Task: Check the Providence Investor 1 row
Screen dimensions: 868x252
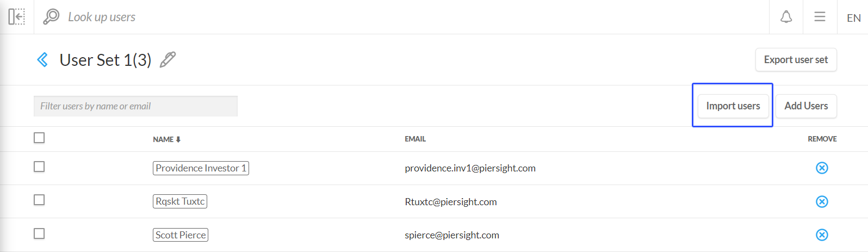Action: (x=39, y=167)
